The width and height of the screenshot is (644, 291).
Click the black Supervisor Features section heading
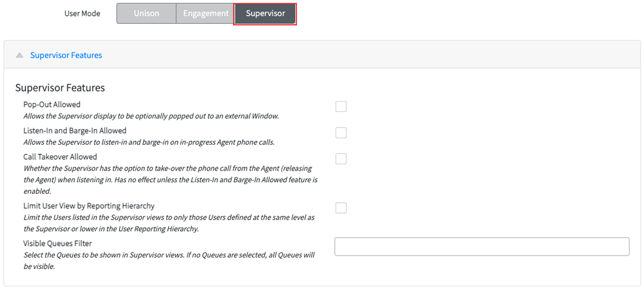60,88
